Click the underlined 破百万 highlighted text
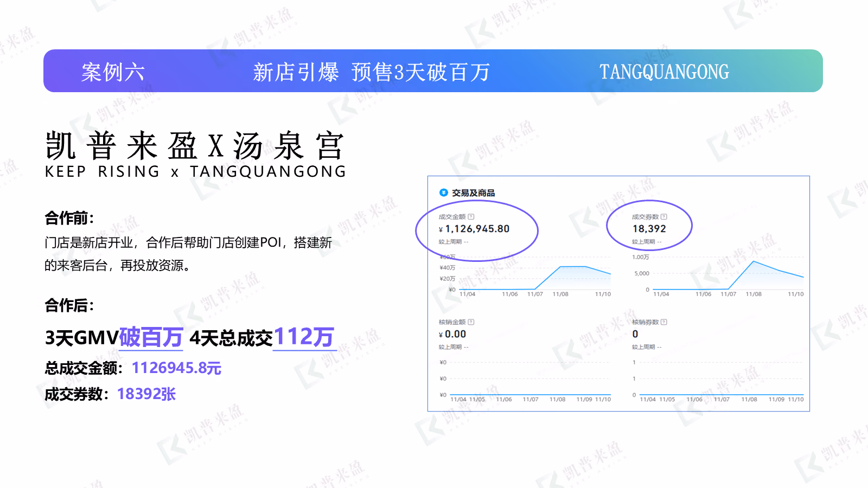This screenshot has width=868, height=488. (x=151, y=337)
